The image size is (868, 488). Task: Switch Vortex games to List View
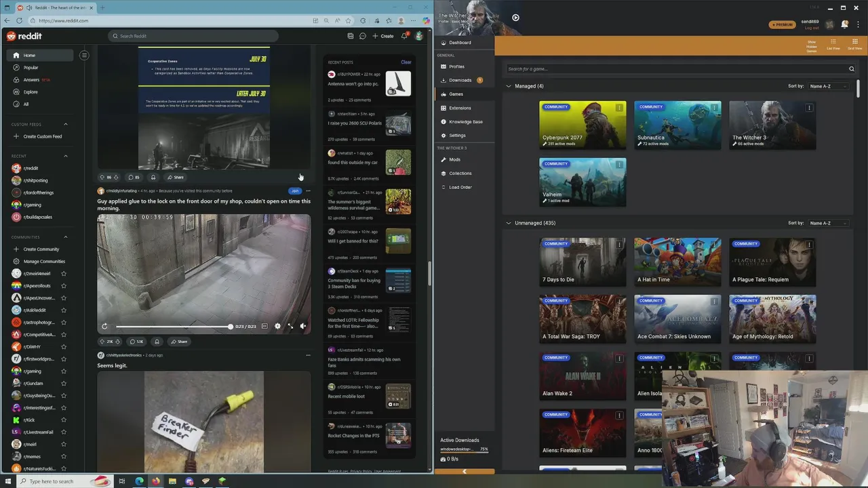833,45
